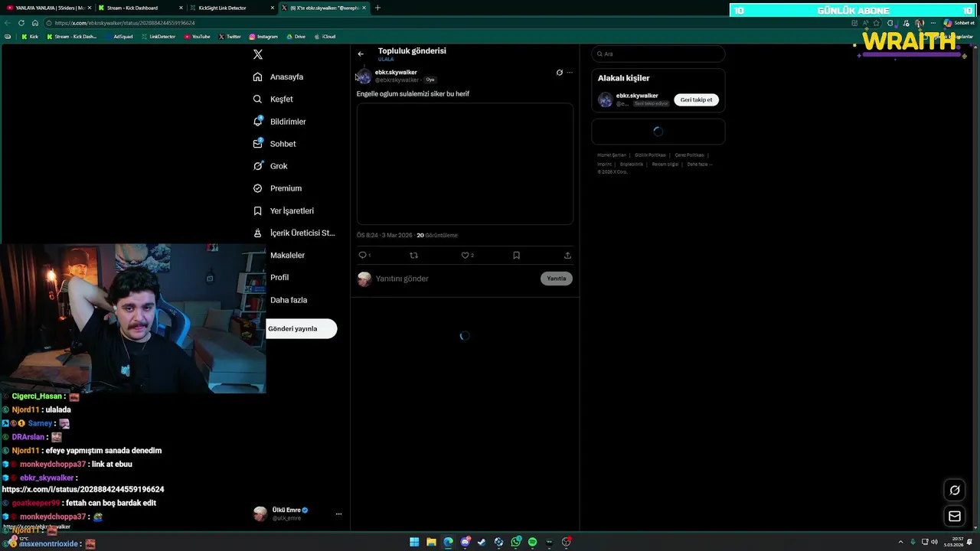Open Steam from the taskbar
The height and width of the screenshot is (551, 980).
482,542
